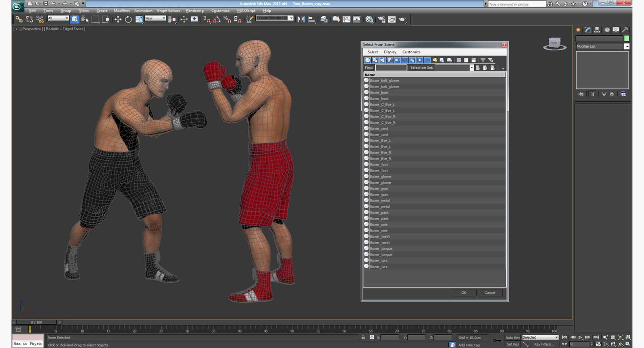Activate the Select Object tool

click(74, 19)
